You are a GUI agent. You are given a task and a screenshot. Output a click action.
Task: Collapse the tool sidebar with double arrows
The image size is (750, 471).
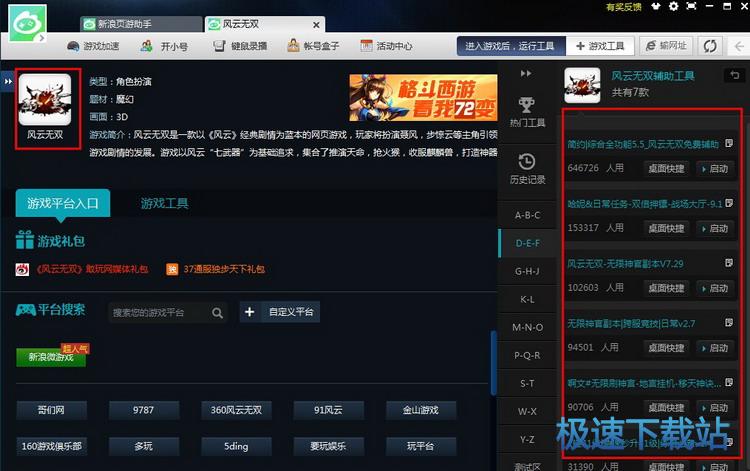coord(526,73)
